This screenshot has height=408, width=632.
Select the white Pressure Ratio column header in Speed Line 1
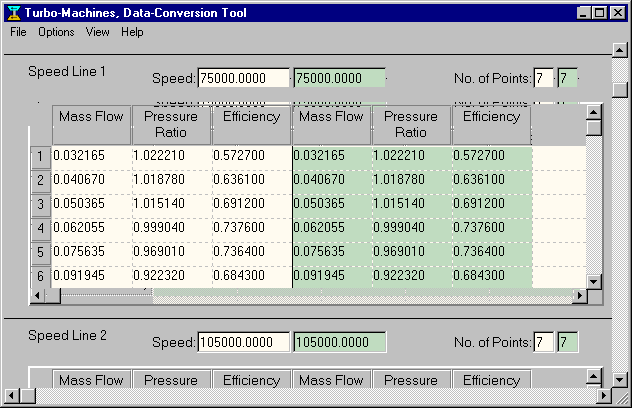coord(171,125)
